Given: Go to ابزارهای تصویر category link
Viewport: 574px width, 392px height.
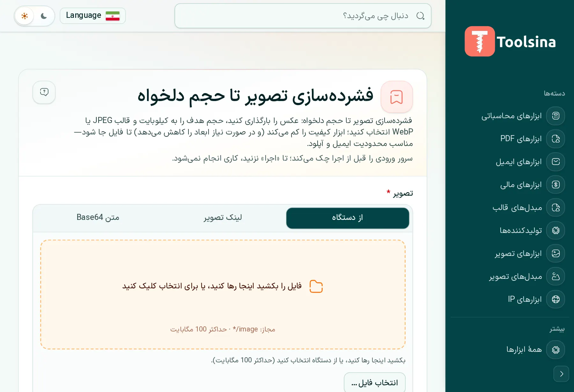Looking at the screenshot, I should [x=518, y=254].
